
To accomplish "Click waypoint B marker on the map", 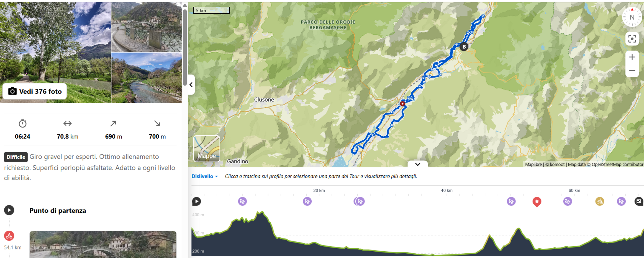I will (x=464, y=47).
